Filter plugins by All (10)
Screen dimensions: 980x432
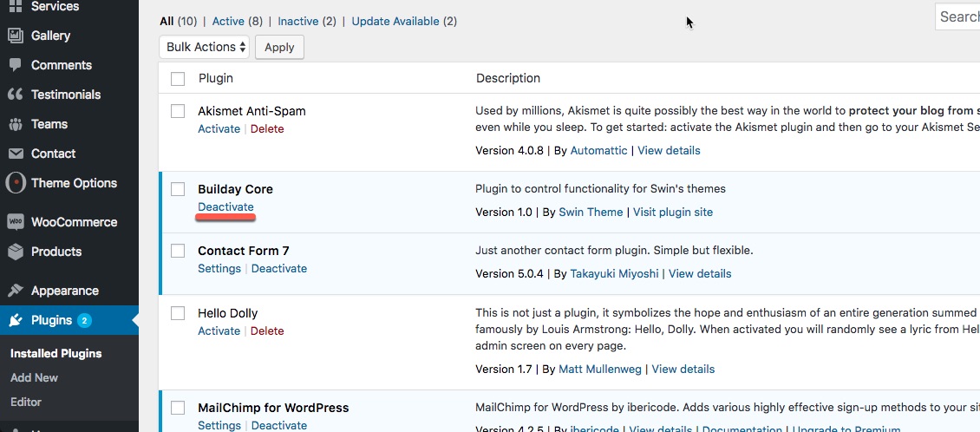click(x=178, y=22)
